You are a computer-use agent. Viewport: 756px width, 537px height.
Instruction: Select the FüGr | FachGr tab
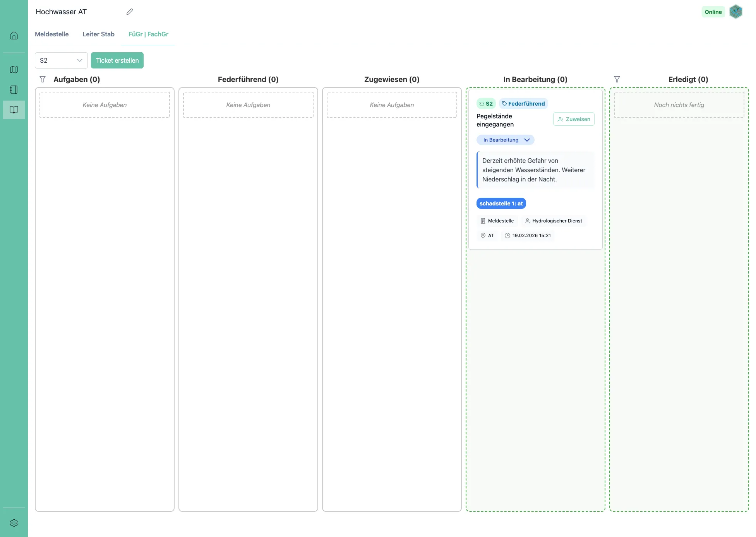click(x=148, y=34)
